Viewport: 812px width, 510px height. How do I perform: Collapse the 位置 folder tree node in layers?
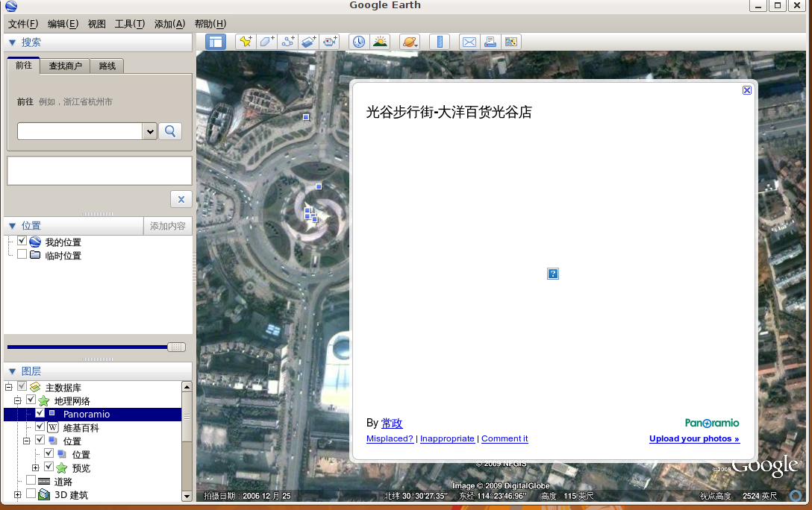point(26,441)
